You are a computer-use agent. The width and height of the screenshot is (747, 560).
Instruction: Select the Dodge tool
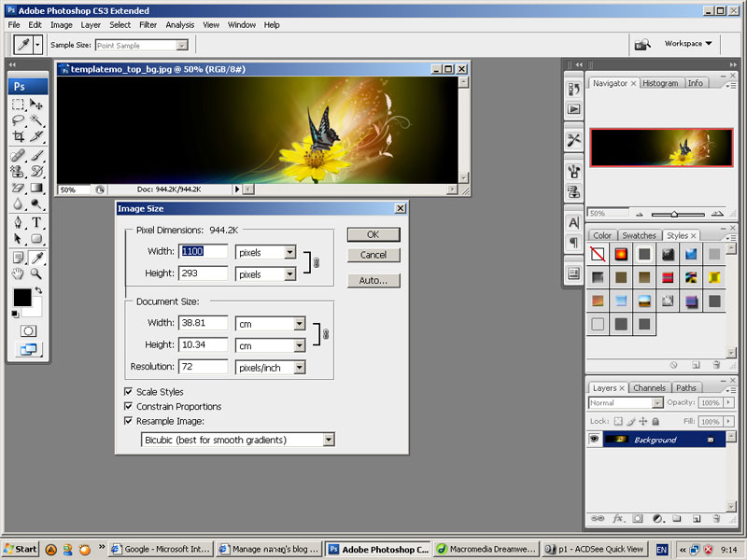(36, 203)
